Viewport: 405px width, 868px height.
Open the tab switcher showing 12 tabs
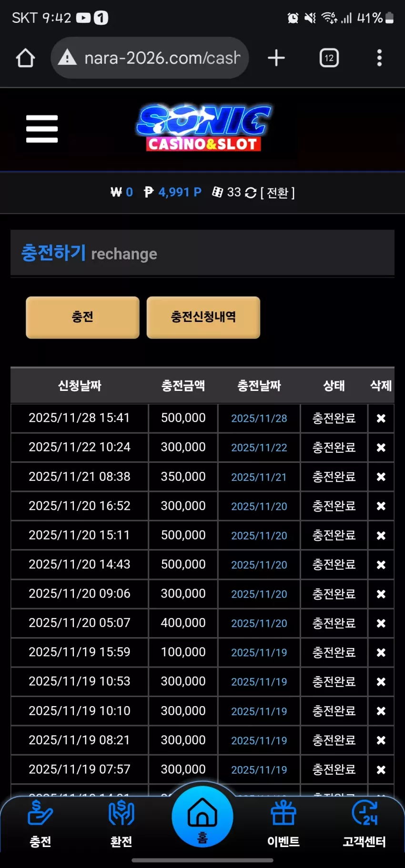click(329, 58)
